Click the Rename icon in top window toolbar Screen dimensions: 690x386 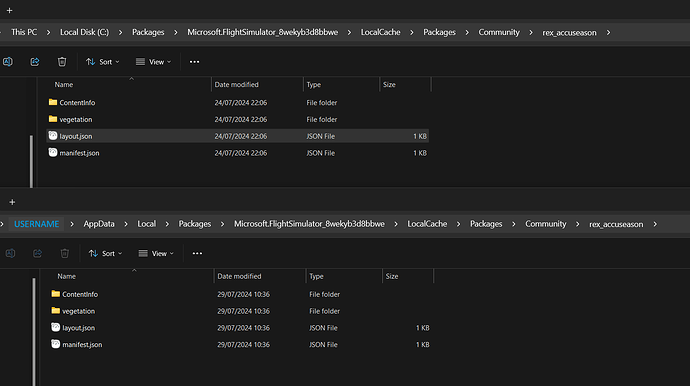click(7, 62)
